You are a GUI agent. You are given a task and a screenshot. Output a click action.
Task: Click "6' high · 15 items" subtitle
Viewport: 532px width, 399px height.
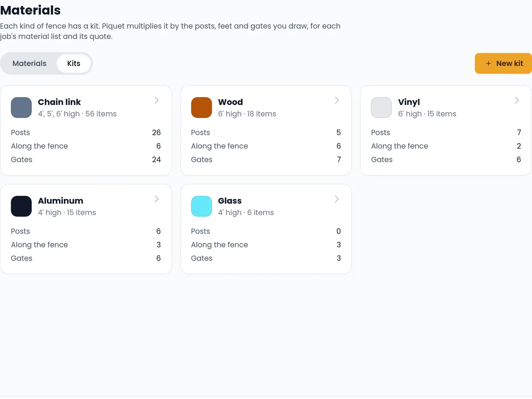click(427, 114)
